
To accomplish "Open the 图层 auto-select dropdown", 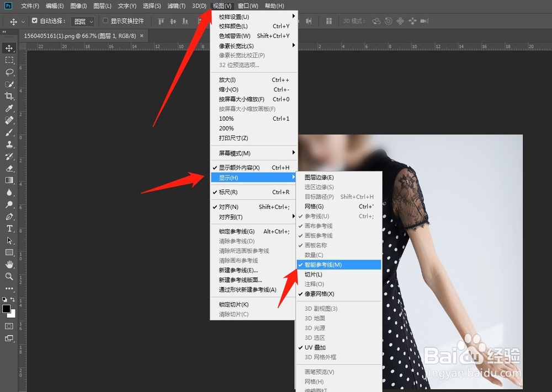I will 83,22.
